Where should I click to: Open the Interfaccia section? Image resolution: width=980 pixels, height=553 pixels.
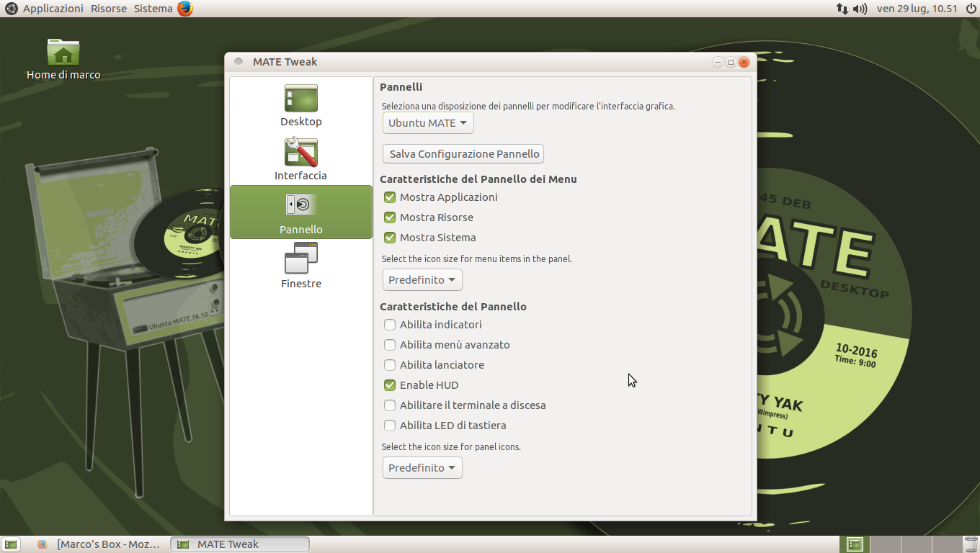[x=301, y=159]
